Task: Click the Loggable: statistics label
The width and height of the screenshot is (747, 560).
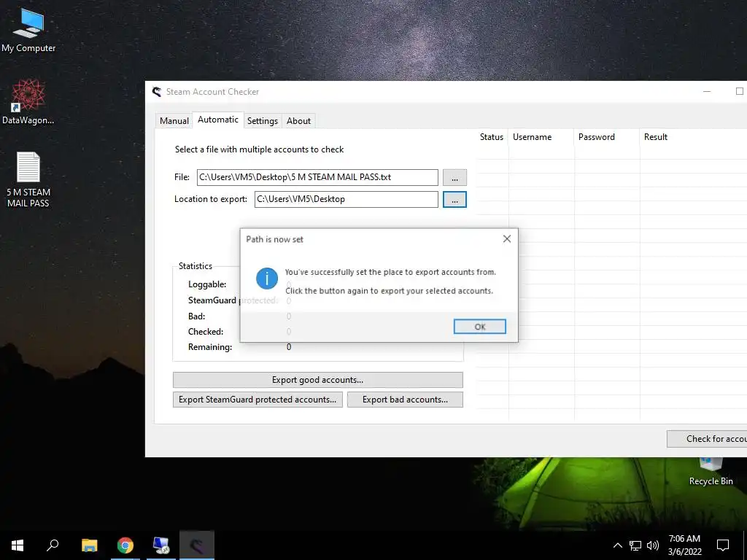Action: point(207,284)
